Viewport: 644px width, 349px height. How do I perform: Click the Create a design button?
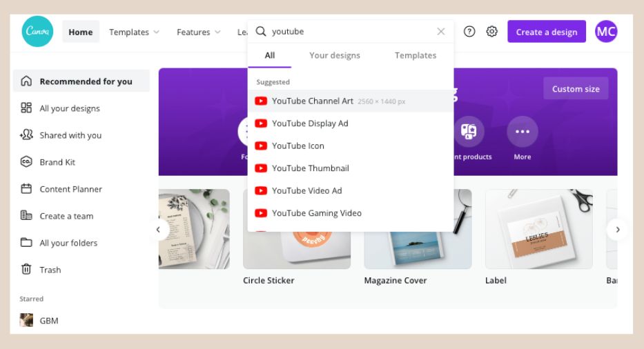click(546, 32)
